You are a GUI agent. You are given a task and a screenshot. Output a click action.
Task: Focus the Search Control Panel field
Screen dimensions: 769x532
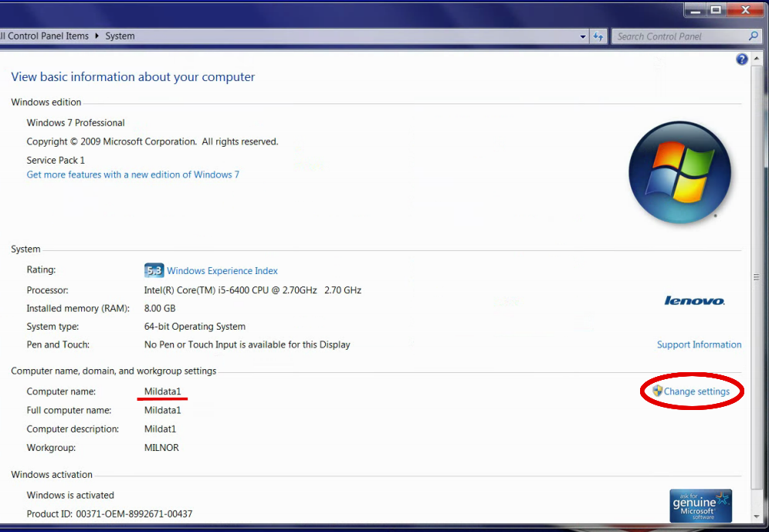[x=679, y=36]
